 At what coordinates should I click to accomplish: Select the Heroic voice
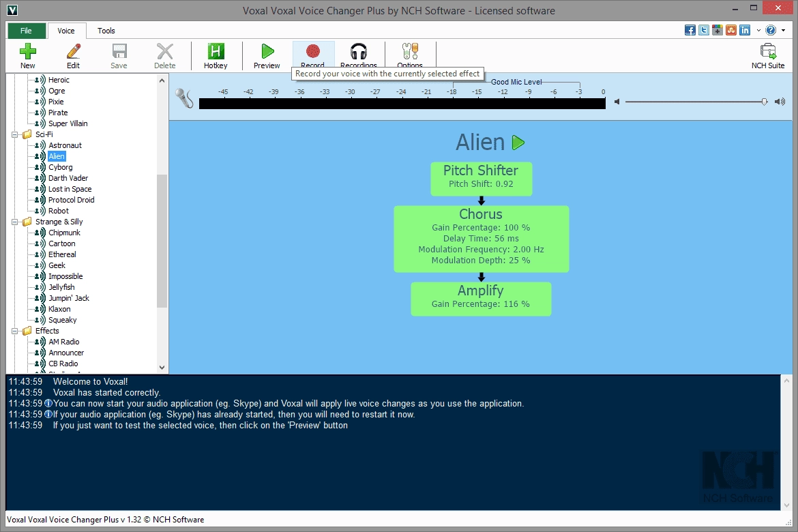coord(59,80)
